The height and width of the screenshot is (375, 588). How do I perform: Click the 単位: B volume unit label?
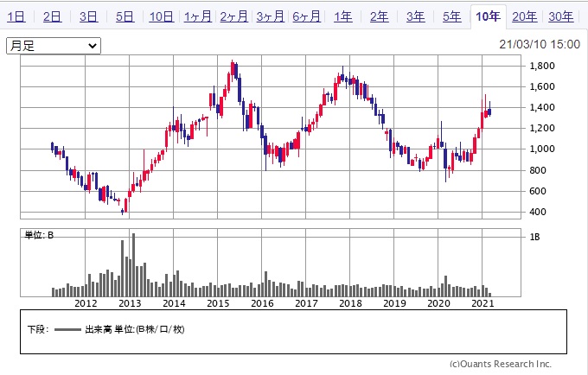click(x=40, y=235)
